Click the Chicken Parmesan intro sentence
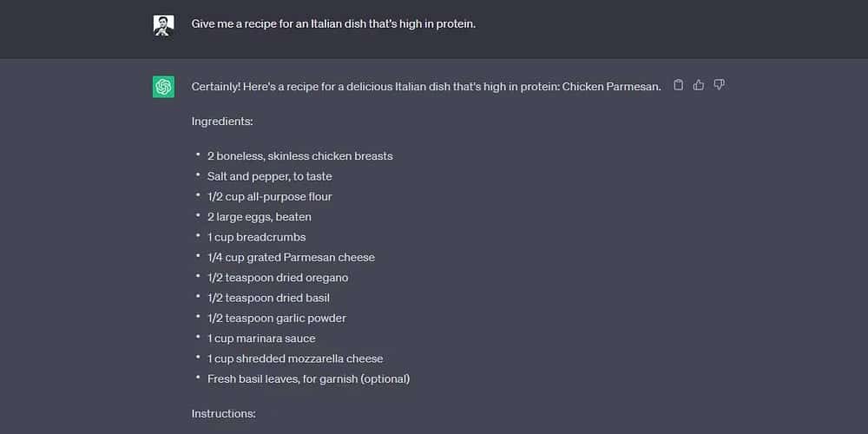This screenshot has width=868, height=434. point(426,86)
